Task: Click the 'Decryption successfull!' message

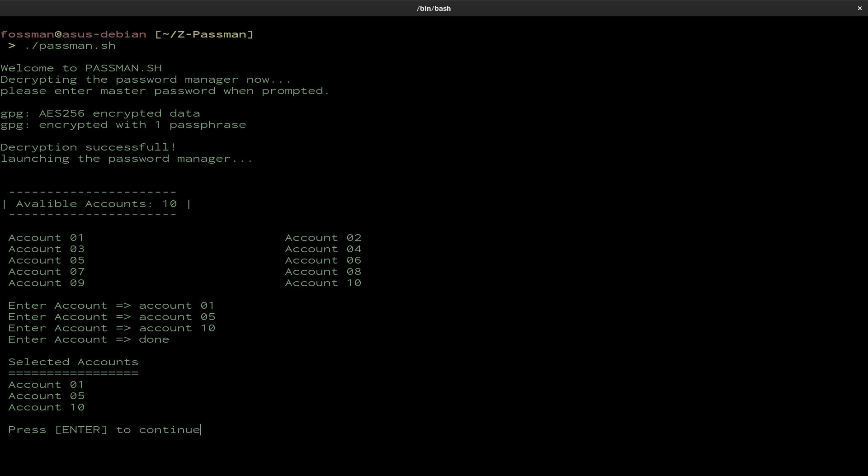Action: (88, 147)
